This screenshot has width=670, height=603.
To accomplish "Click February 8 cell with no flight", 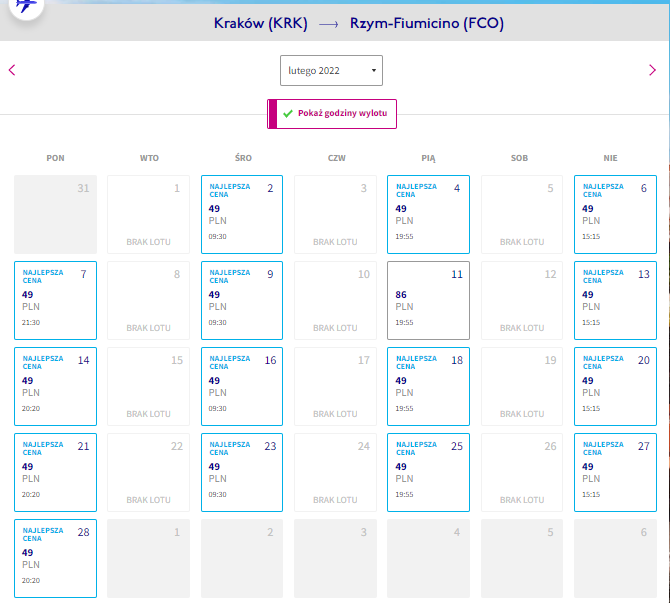I will click(148, 300).
